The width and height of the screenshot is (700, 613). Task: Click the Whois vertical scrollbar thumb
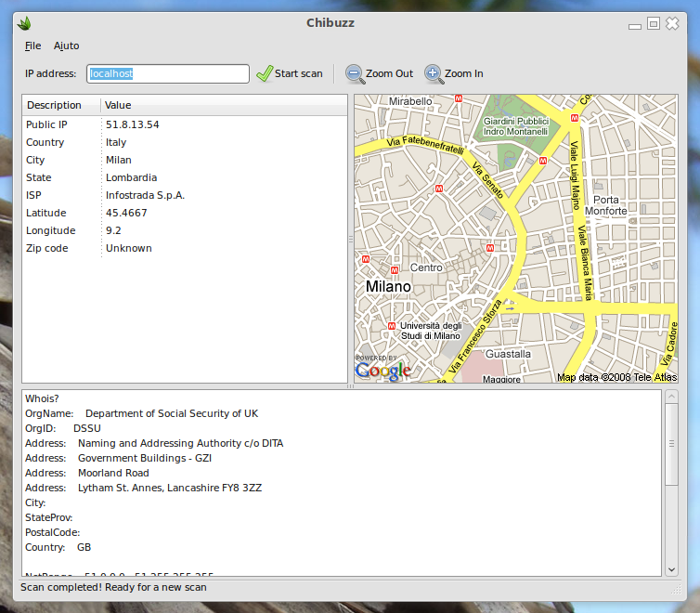(x=671, y=444)
